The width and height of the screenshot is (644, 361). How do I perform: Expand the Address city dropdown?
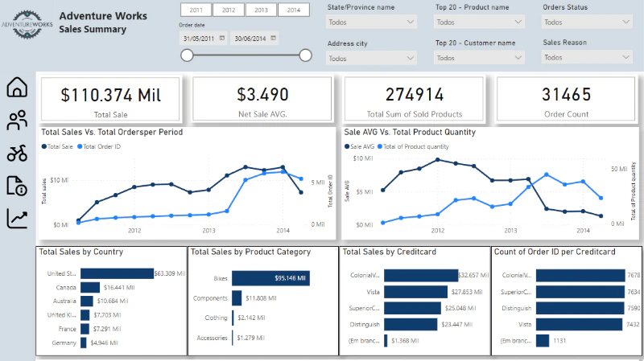(x=371, y=58)
